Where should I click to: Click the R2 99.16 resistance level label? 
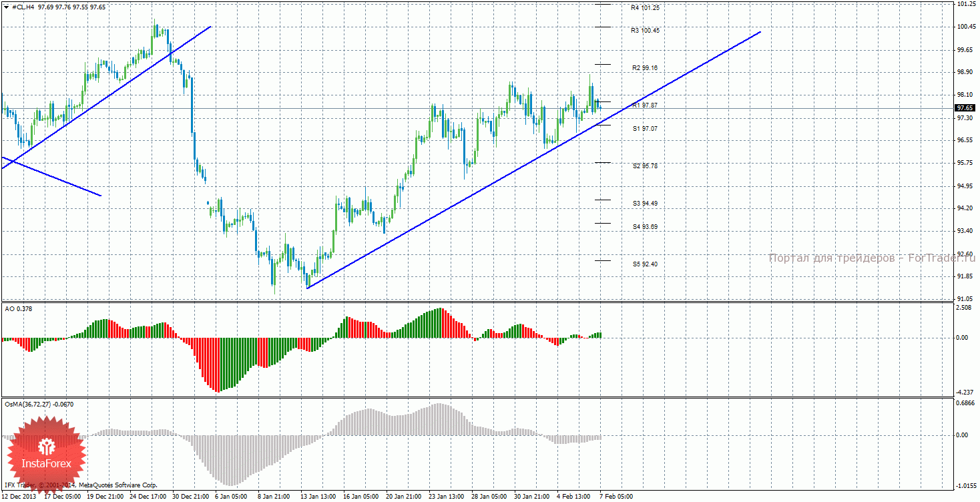tap(646, 68)
